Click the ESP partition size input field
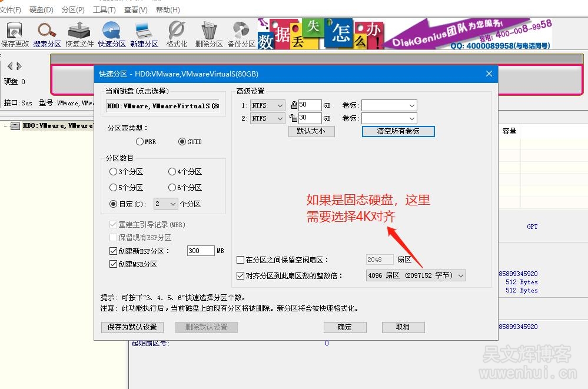 (x=201, y=251)
